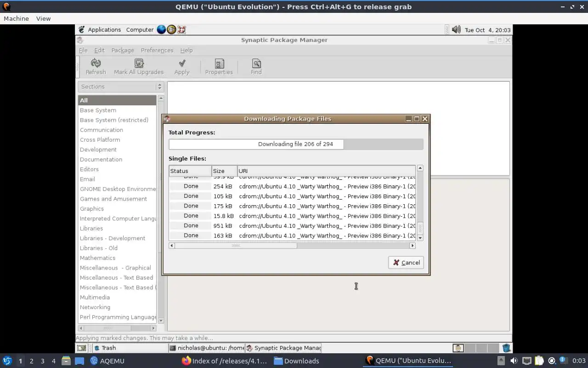Click the host start menu icon
Image resolution: width=588 pixels, height=368 pixels.
click(x=7, y=361)
